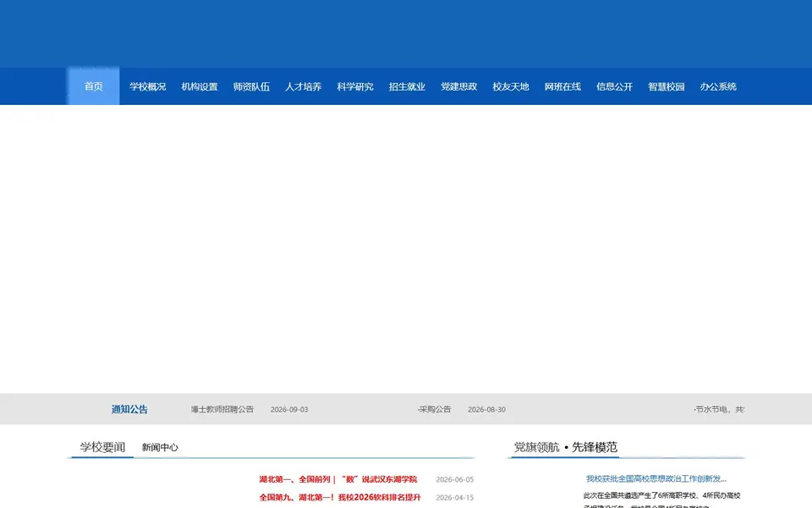This screenshot has height=508, width=812.
Task: Switch to the 新闻中心 tab
Action: tap(160, 447)
